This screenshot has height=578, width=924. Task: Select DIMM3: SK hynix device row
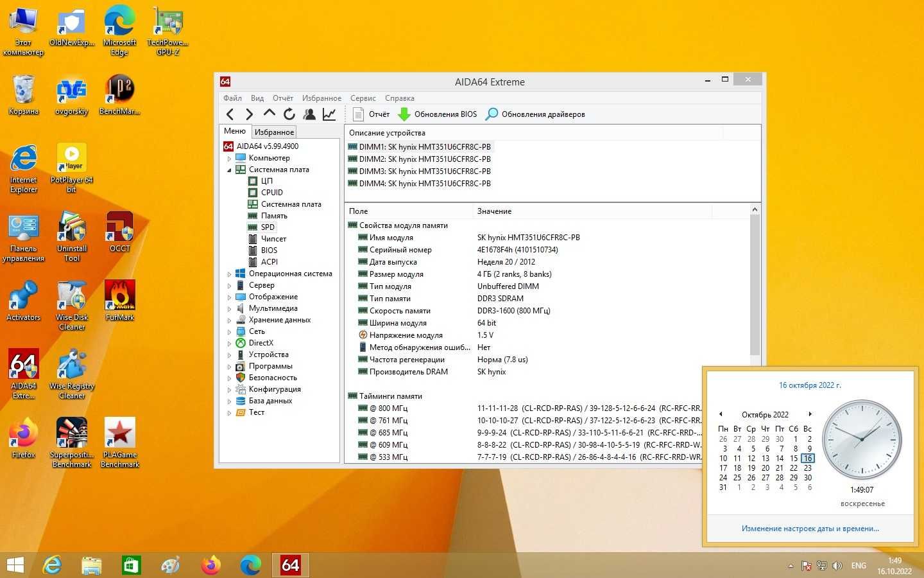420,171
